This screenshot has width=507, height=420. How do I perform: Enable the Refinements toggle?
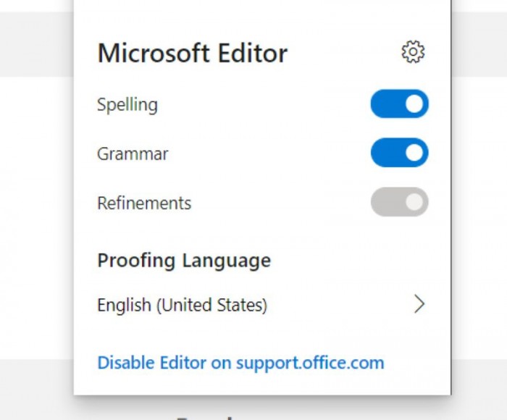[399, 203]
